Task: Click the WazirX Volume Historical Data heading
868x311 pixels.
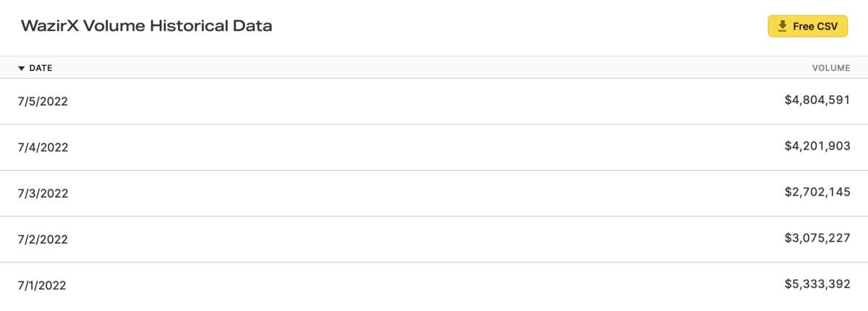Action: (x=147, y=26)
